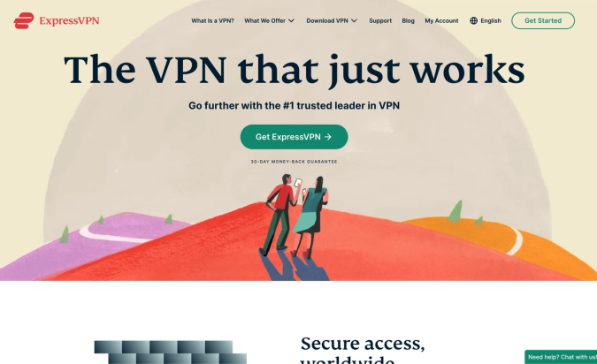Screen dimensions: 597x364
Task: Expand the What We Offer chevron
Action: point(291,21)
